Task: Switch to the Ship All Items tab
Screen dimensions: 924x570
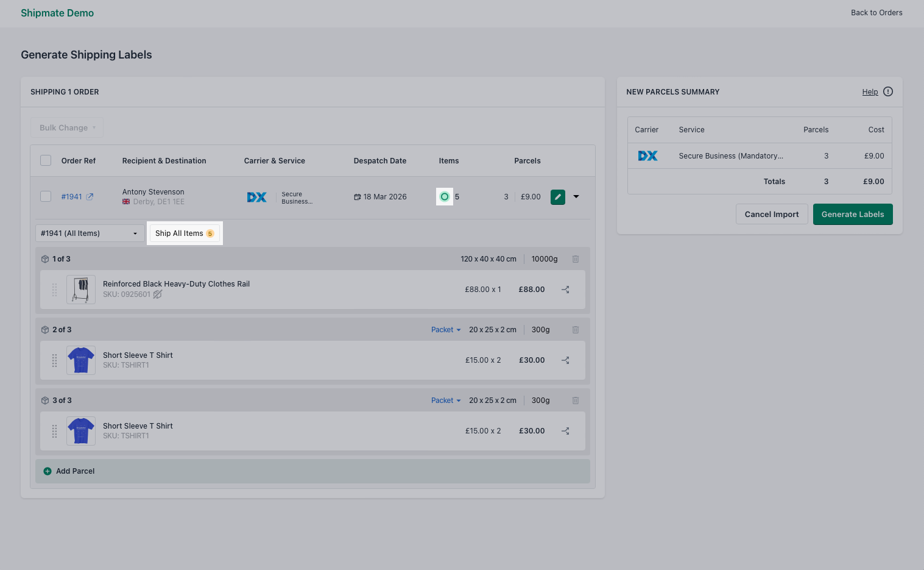Action: click(185, 233)
